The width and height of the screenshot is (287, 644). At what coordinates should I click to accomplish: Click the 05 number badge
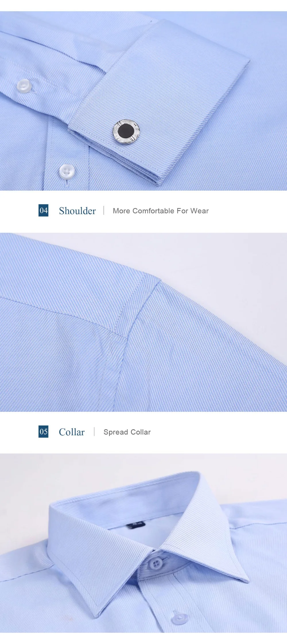[x=43, y=432]
